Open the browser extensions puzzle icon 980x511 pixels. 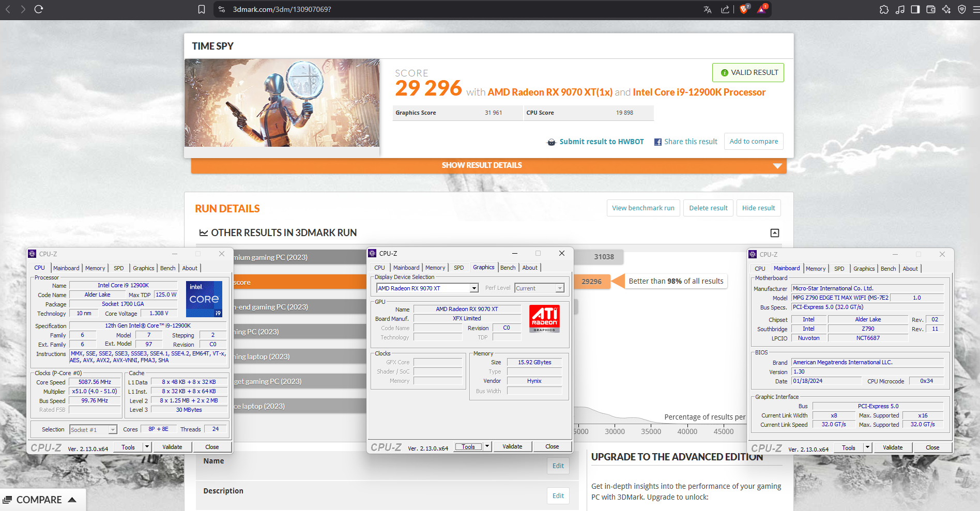tap(884, 9)
